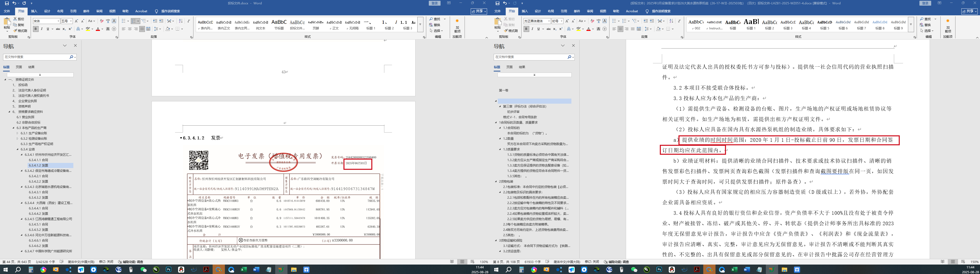The height and width of the screenshot is (274, 980).
Task: Click Find (查找) in 投标文件 window
Action: pyautogui.click(x=435, y=19)
